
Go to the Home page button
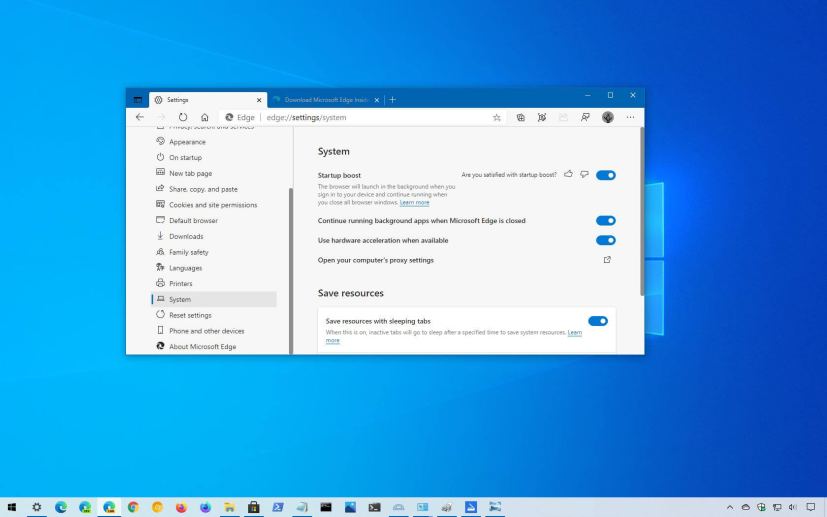[x=205, y=117]
